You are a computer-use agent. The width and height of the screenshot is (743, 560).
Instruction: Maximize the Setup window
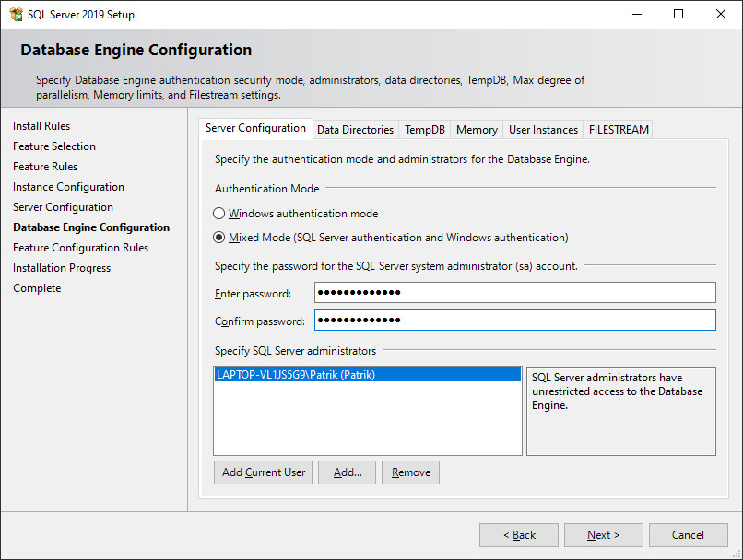click(x=678, y=14)
